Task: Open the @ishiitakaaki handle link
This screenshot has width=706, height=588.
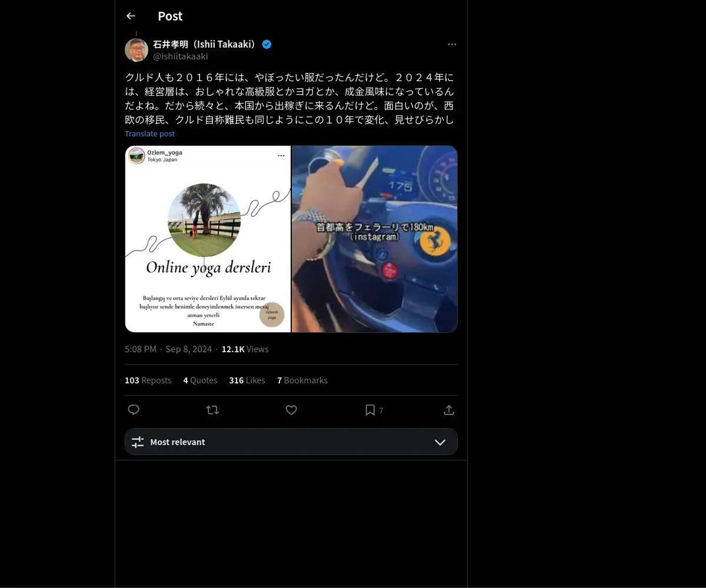Action: pyautogui.click(x=181, y=56)
